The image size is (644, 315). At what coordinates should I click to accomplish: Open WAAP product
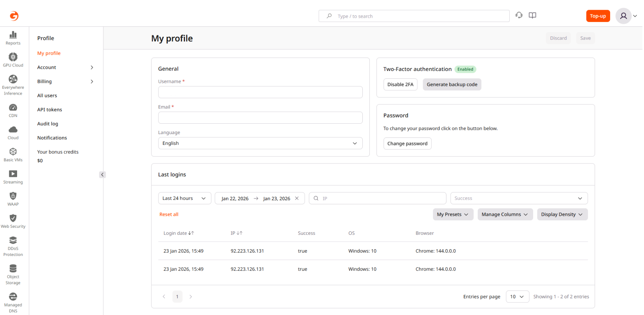pos(13,199)
